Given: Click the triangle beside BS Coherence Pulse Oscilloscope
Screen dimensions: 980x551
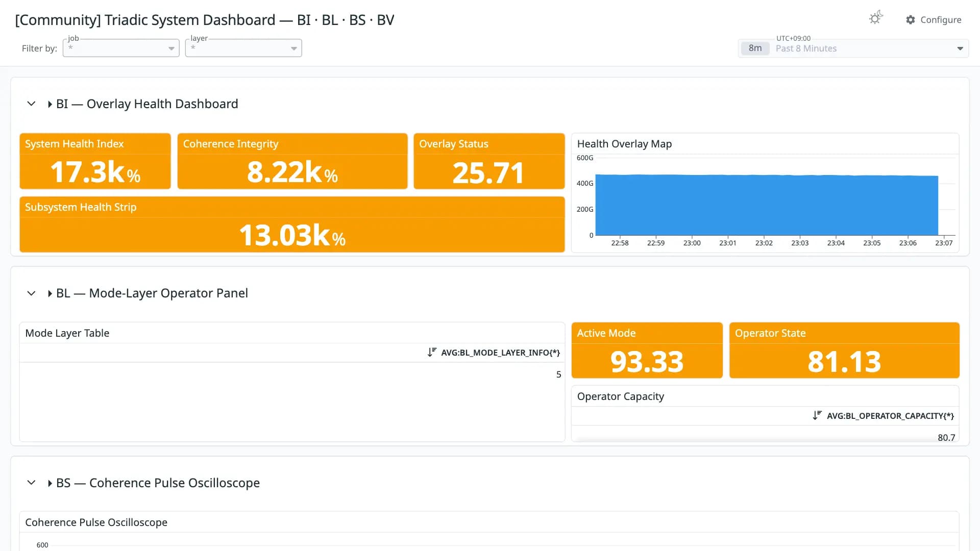Looking at the screenshot, I should pyautogui.click(x=50, y=483).
